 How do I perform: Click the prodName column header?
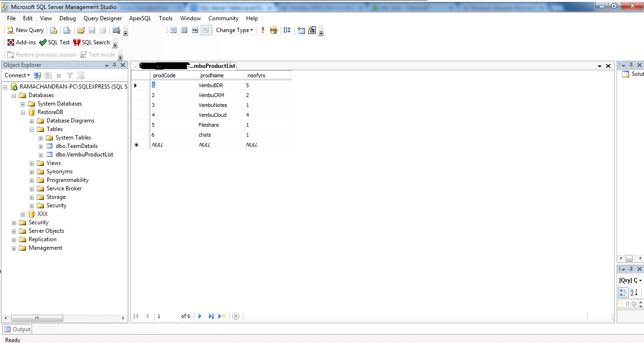pos(221,75)
